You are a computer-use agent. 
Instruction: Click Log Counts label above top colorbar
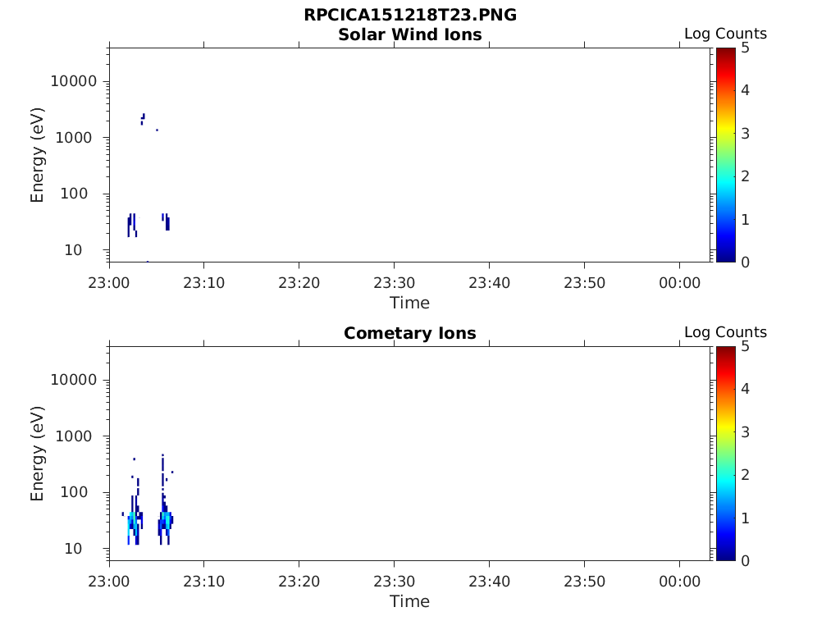pos(725,33)
